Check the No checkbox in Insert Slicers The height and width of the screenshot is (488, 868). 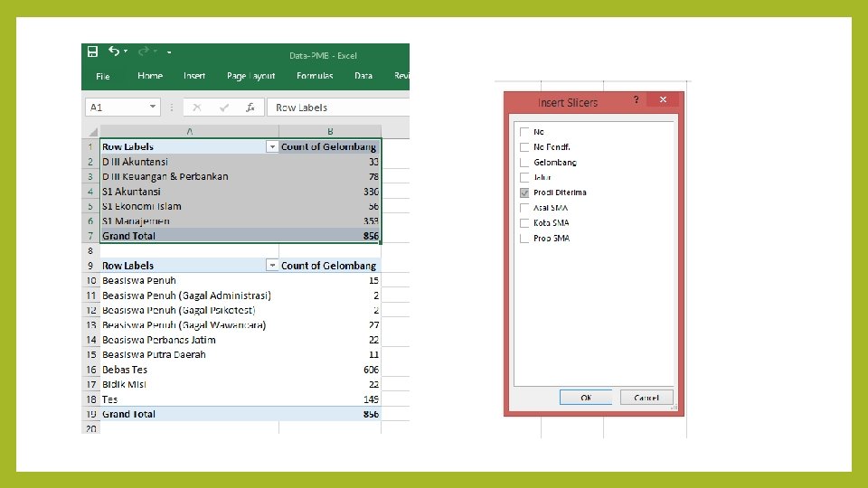[x=524, y=132]
